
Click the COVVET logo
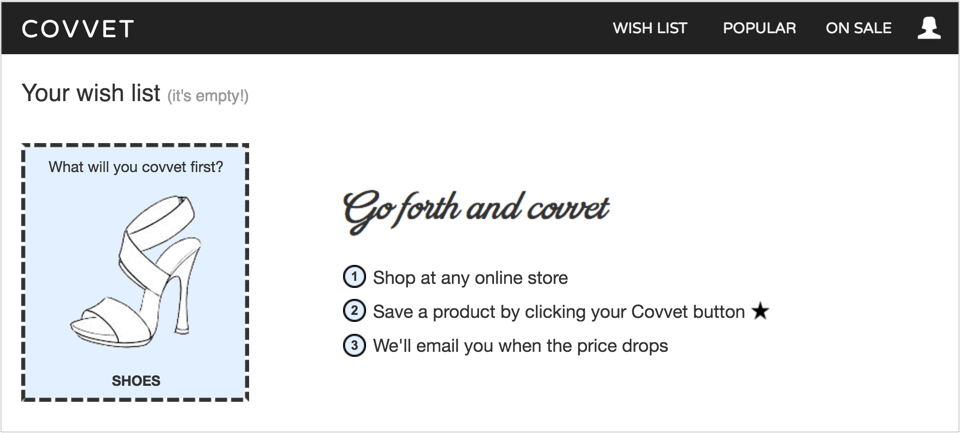78,28
